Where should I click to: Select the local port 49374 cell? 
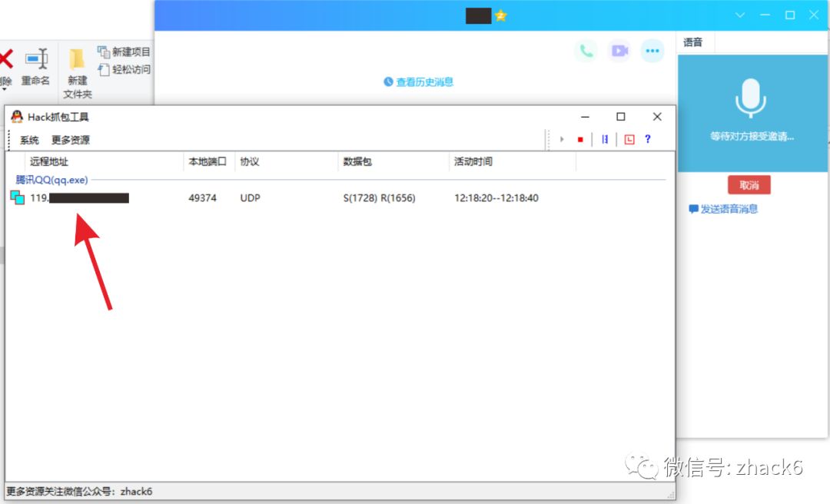point(202,198)
